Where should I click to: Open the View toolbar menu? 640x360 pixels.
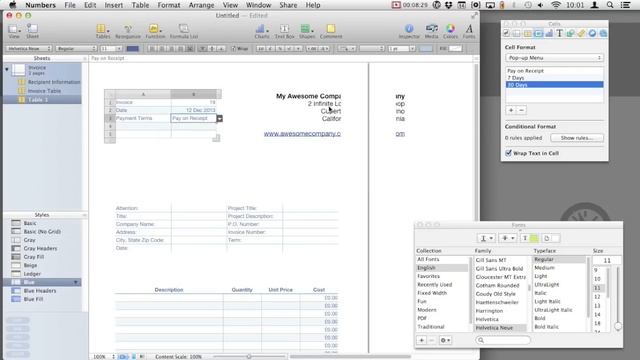pyautogui.click(x=14, y=31)
